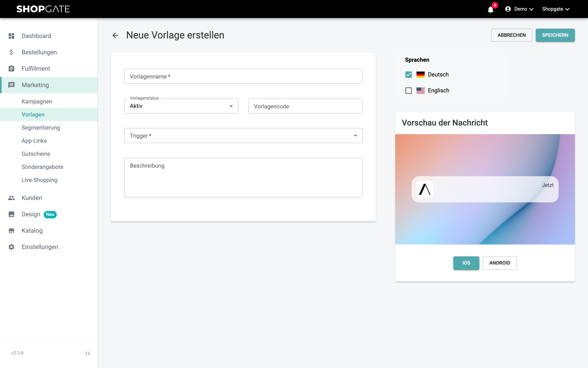Click the Neu badge next to Design

tap(50, 214)
